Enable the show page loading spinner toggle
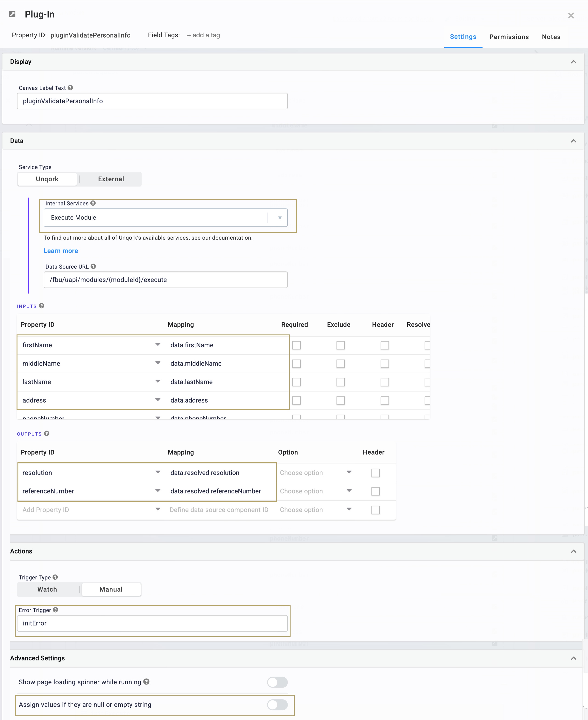The height and width of the screenshot is (720, 588). [277, 682]
